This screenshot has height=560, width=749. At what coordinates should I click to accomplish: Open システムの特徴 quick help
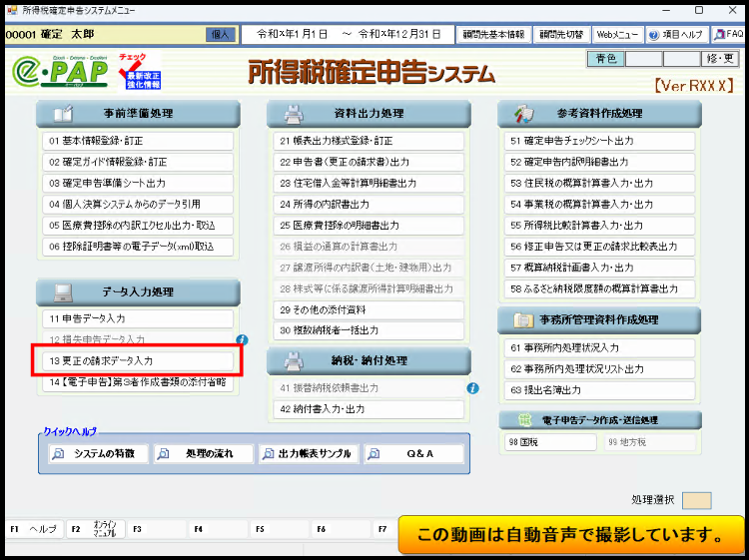tap(99, 453)
